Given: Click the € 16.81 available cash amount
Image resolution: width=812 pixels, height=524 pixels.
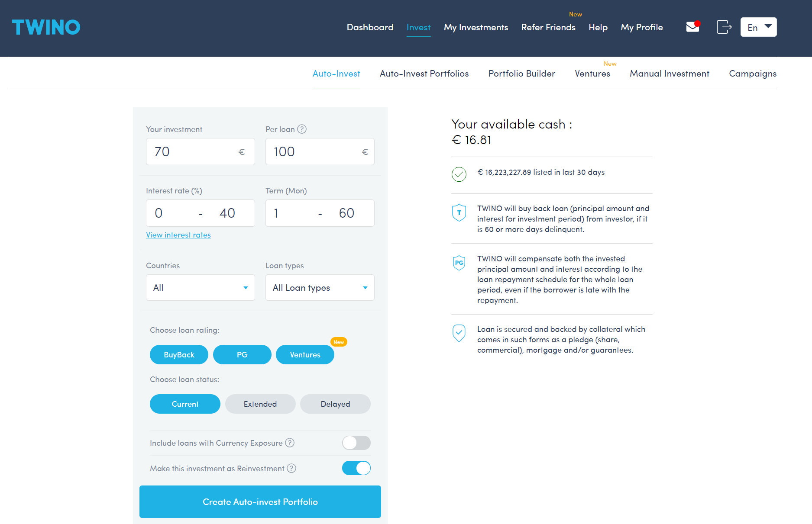Looking at the screenshot, I should (471, 140).
